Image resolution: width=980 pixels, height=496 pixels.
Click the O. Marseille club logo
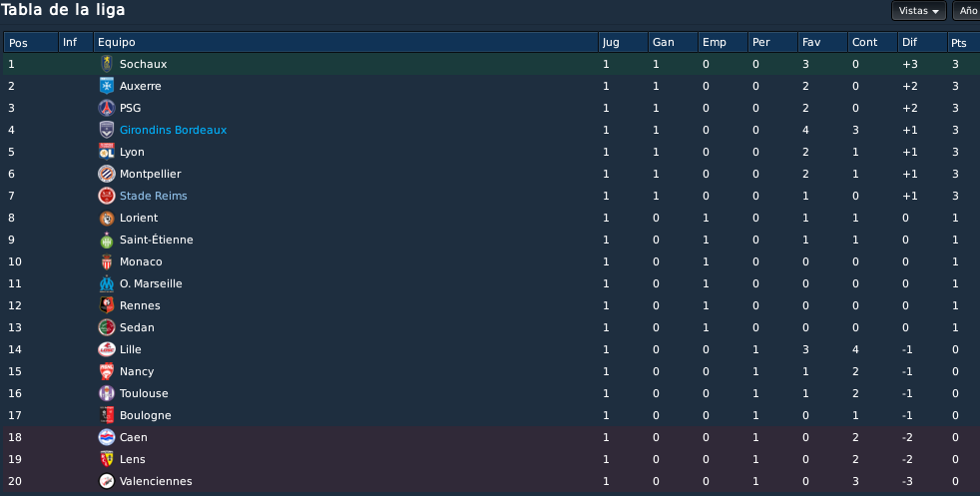106,283
